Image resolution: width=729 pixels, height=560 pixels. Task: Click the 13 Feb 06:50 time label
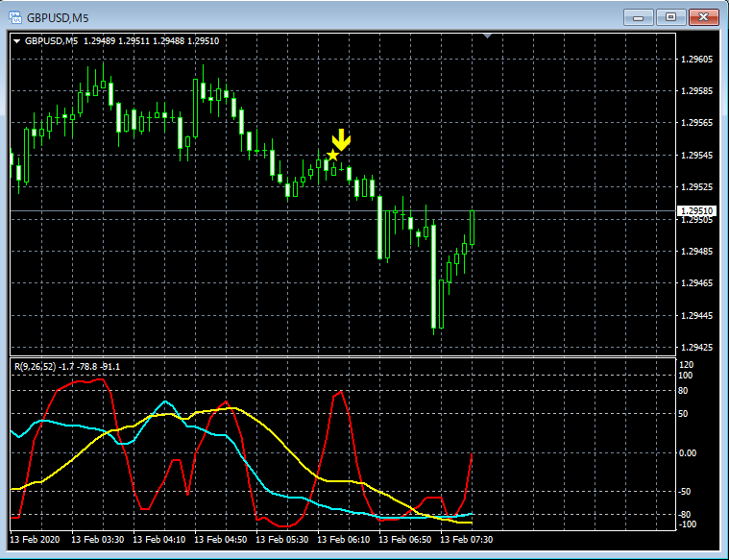[x=405, y=540]
